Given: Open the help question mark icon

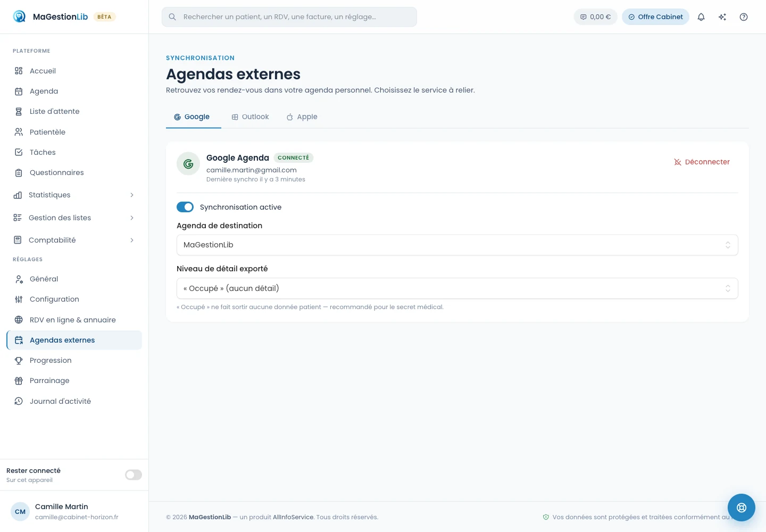Looking at the screenshot, I should (x=744, y=17).
